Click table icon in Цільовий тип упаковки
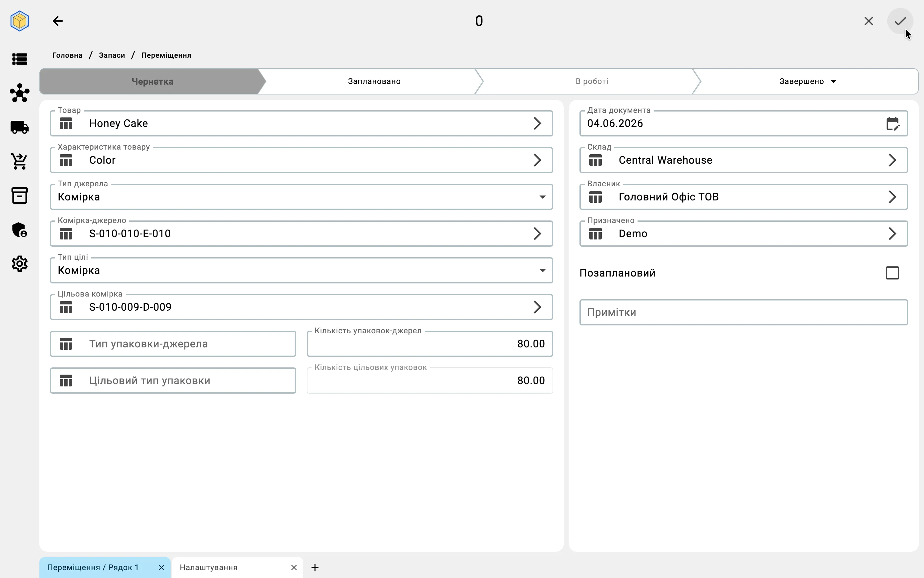The height and width of the screenshot is (578, 924). (x=66, y=381)
